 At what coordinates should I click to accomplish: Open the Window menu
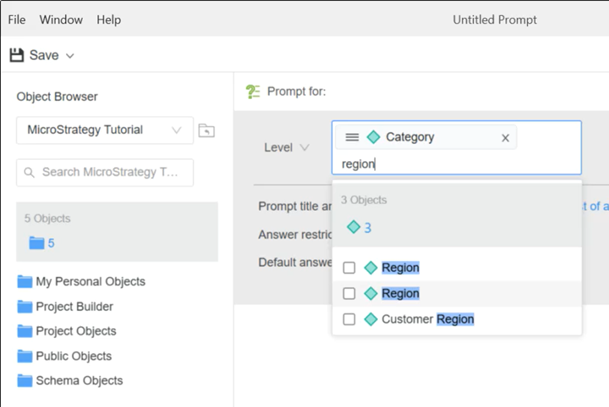pyautogui.click(x=61, y=20)
